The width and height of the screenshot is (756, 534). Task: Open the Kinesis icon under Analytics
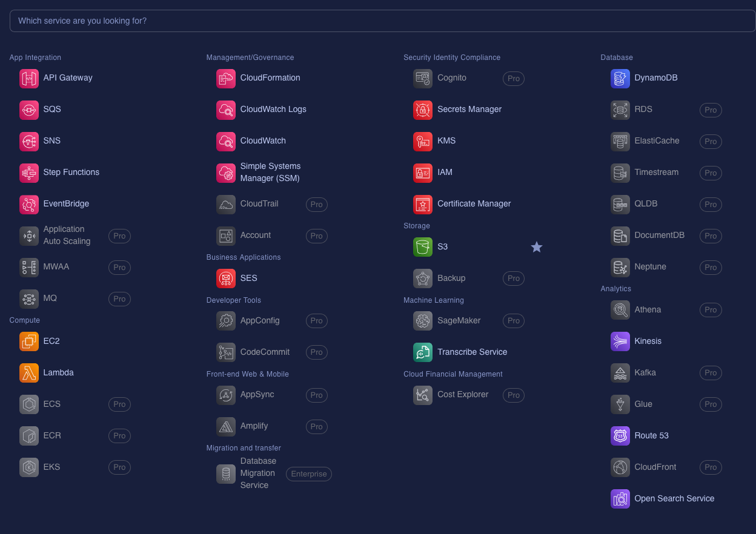(x=620, y=341)
